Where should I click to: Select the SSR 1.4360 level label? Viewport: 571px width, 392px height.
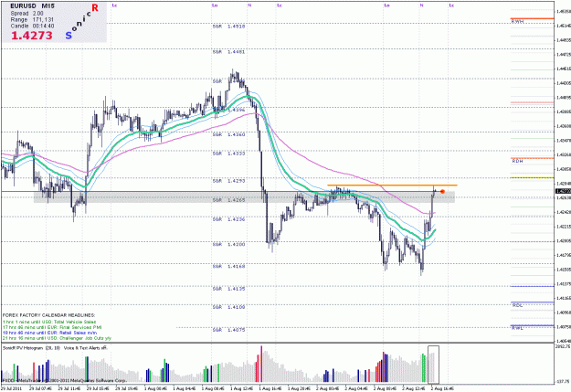[228, 134]
